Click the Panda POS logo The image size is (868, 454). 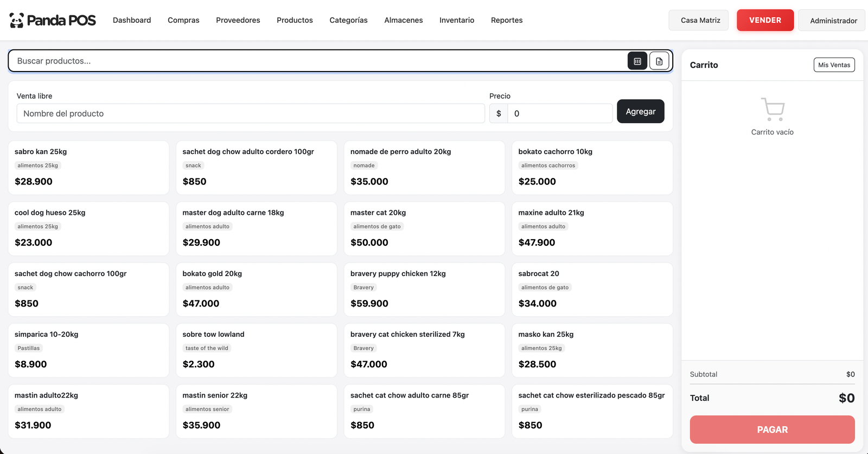[x=53, y=21]
